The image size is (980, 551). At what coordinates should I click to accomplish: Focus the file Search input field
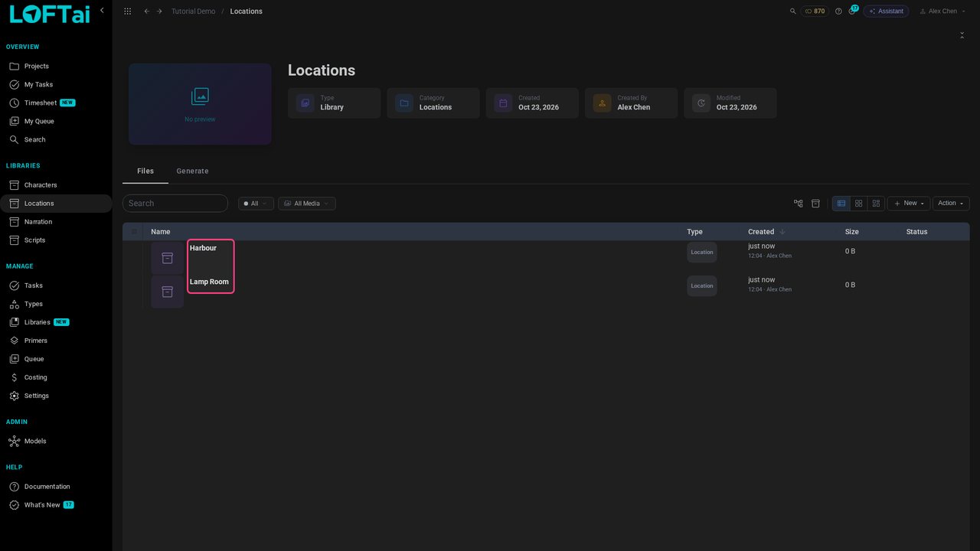[175, 204]
